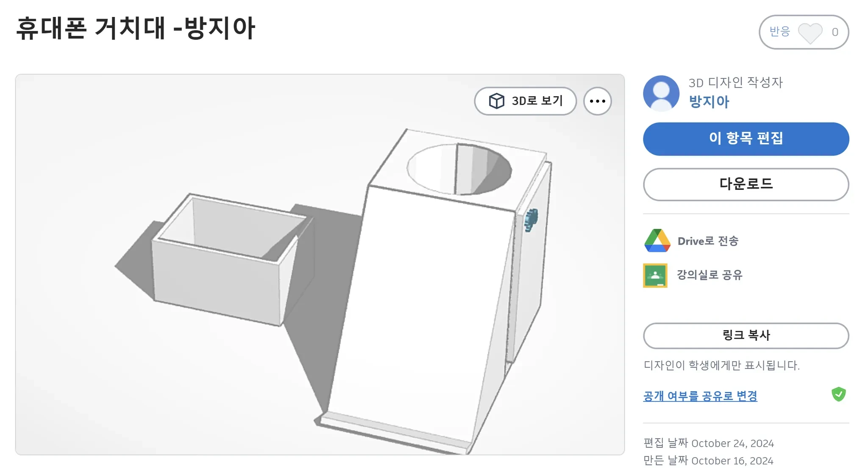Click the Google Classroom icon
The width and height of the screenshot is (868, 470).
tap(655, 275)
